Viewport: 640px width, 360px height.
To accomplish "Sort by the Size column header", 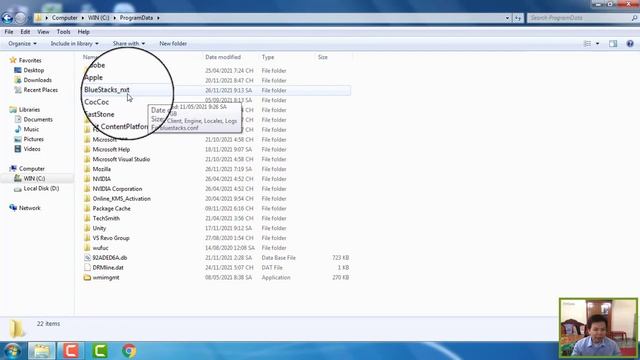I will 322,57.
